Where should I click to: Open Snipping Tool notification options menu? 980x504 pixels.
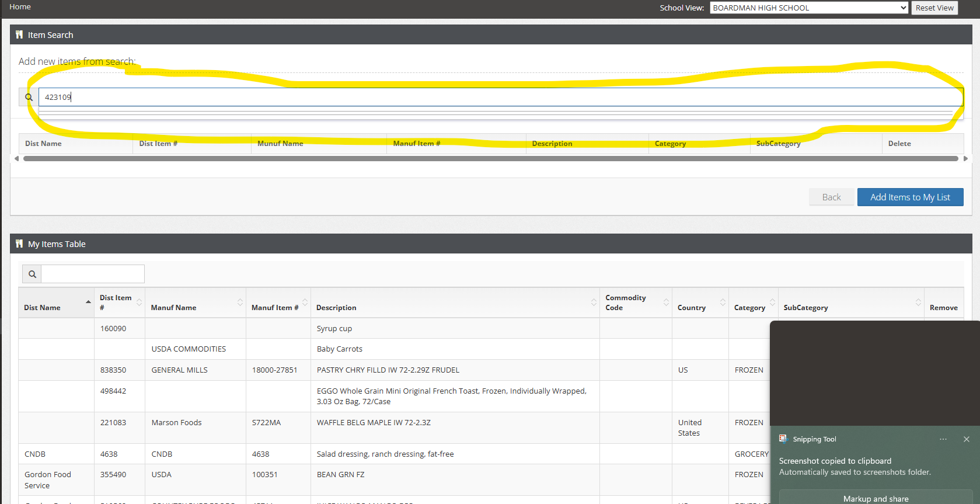943,439
